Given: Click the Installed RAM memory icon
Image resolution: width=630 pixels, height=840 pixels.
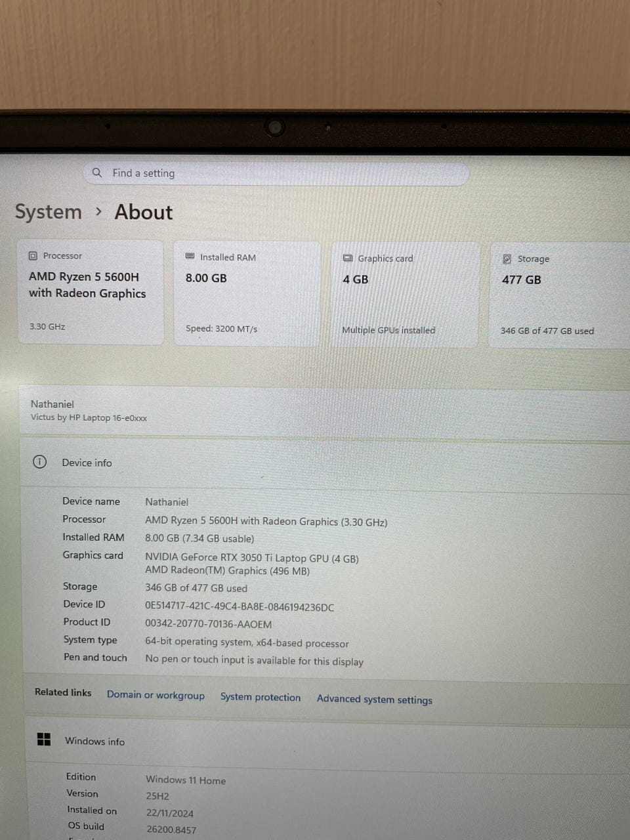Looking at the screenshot, I should [x=190, y=257].
